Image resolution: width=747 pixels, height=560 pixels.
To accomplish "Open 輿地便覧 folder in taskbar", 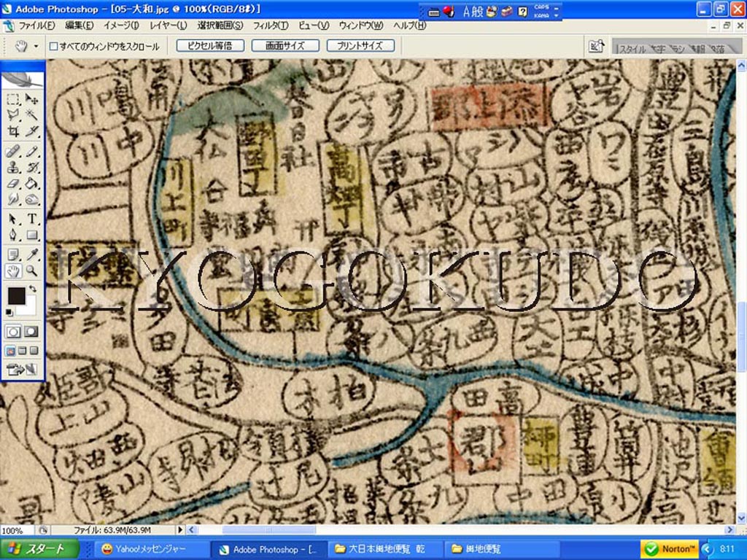I will (502, 550).
